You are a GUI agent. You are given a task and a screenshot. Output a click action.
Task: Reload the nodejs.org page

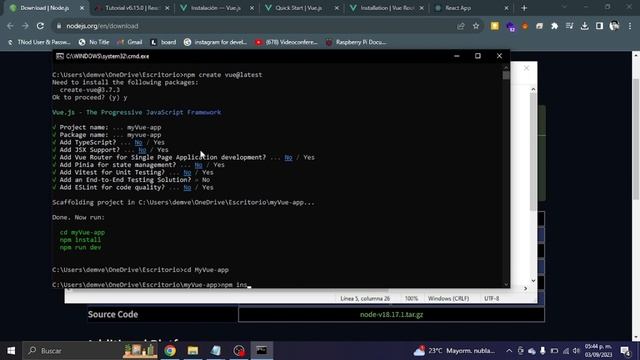(40, 26)
